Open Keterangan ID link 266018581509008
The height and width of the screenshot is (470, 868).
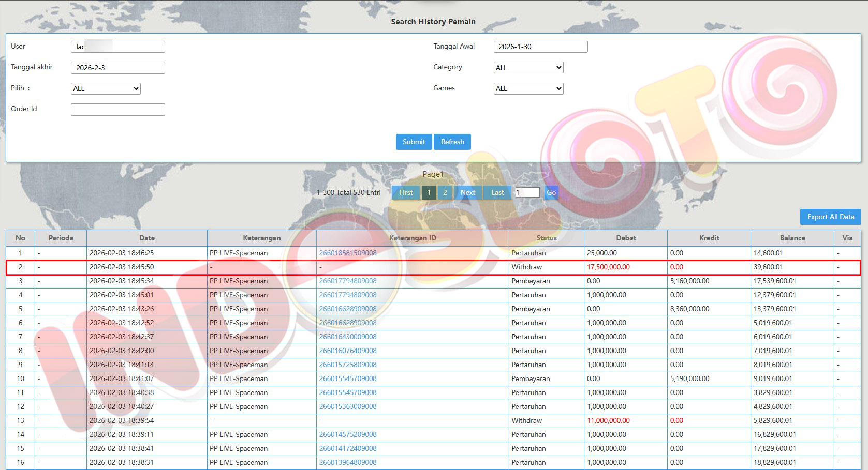(348, 253)
